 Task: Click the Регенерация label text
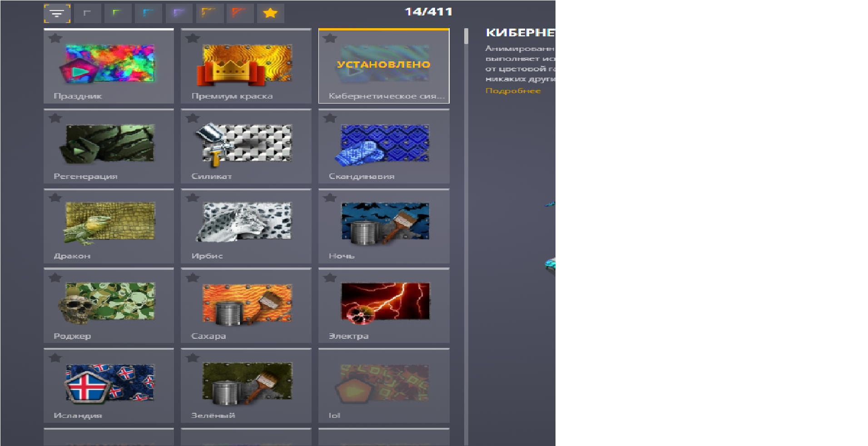pyautogui.click(x=85, y=176)
